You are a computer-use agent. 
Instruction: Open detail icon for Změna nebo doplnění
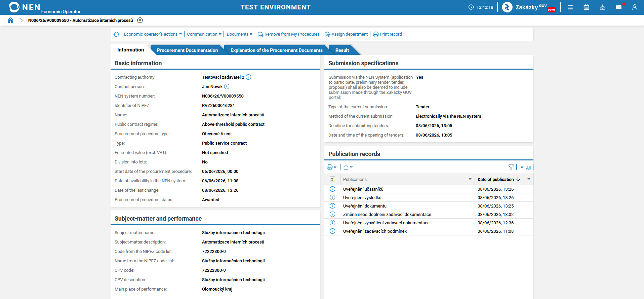click(332, 214)
